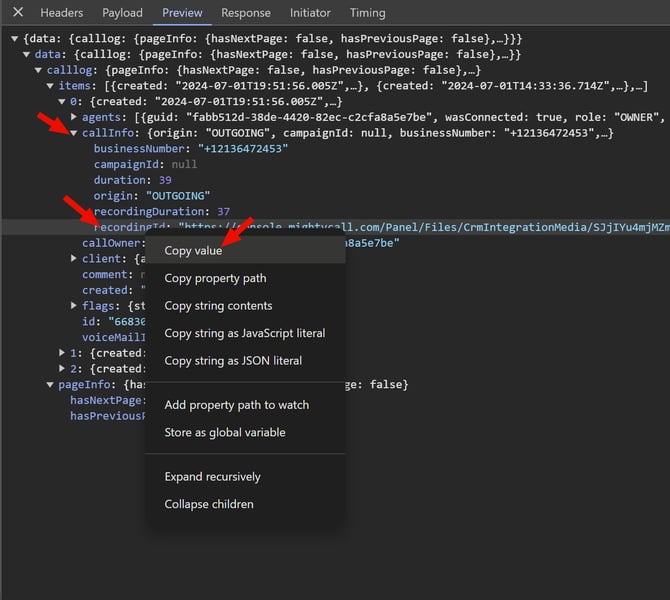Screen dimensions: 670x600
Task: Collapse the data node
Action: coord(26,55)
